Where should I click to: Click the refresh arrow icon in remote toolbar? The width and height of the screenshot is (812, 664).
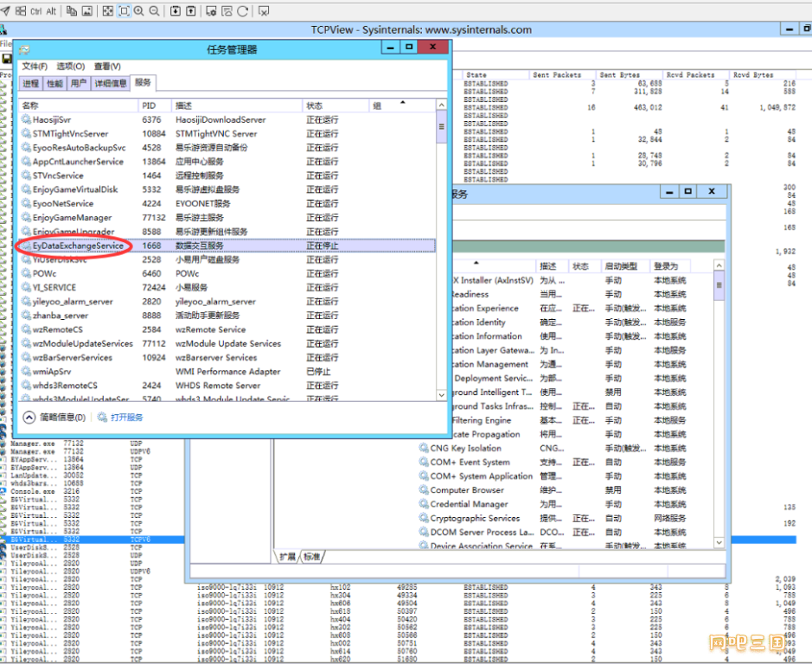242,11
